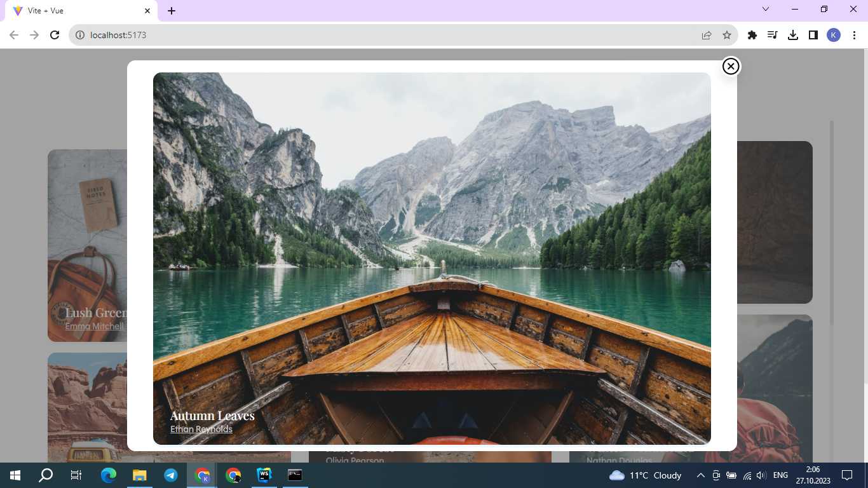This screenshot has height=488, width=868.
Task: Visit Emma Mitchell's profile link
Action: click(x=95, y=325)
